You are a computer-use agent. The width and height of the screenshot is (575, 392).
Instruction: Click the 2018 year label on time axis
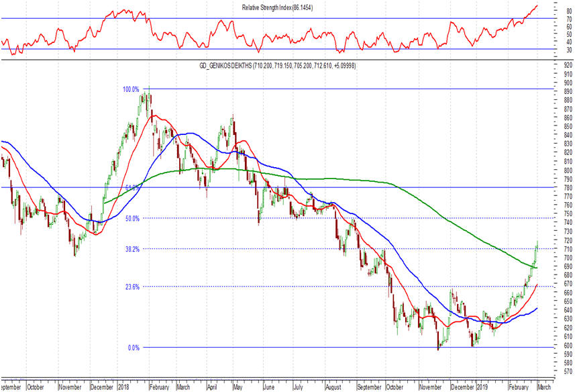[x=123, y=387]
